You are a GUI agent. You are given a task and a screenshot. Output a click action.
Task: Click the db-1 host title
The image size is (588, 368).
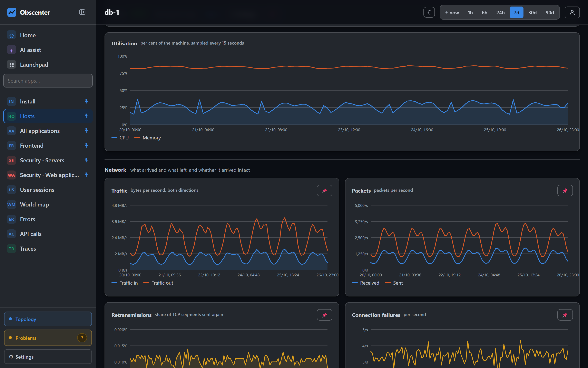point(112,12)
